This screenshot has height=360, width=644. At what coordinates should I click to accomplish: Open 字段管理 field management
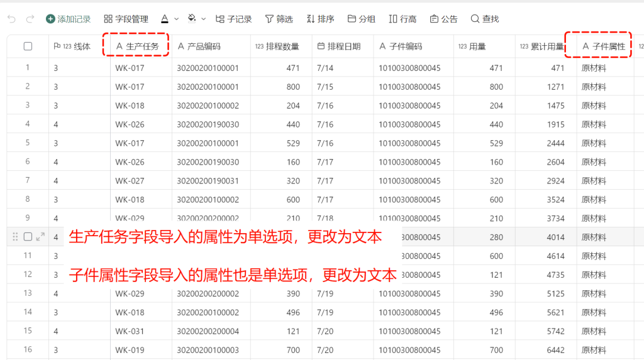[126, 19]
